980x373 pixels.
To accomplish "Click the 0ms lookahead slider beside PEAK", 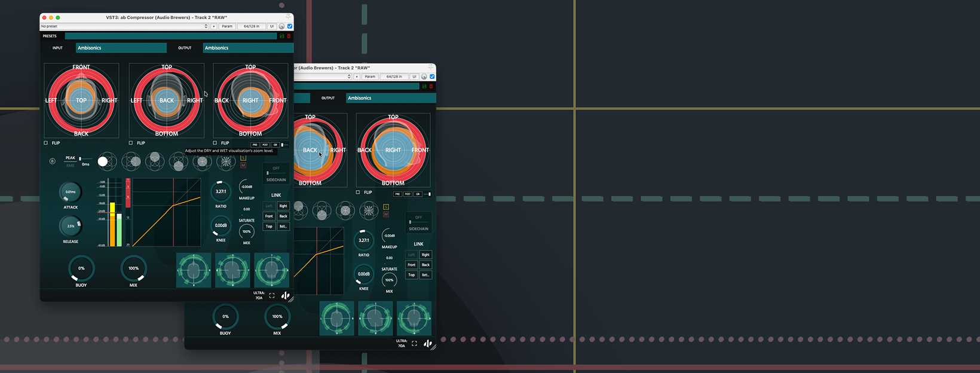I will point(85,159).
